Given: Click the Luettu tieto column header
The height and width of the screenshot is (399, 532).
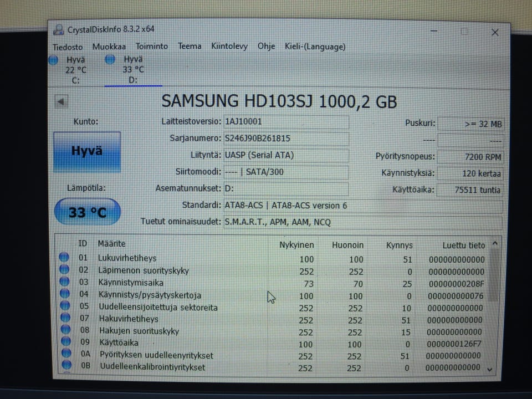Looking at the screenshot, I should pos(464,245).
